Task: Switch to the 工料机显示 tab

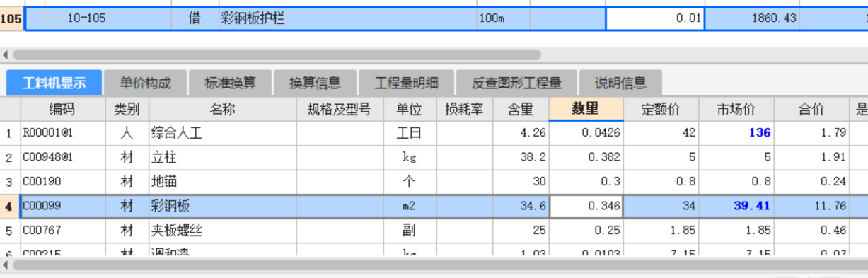Action: 54,83
